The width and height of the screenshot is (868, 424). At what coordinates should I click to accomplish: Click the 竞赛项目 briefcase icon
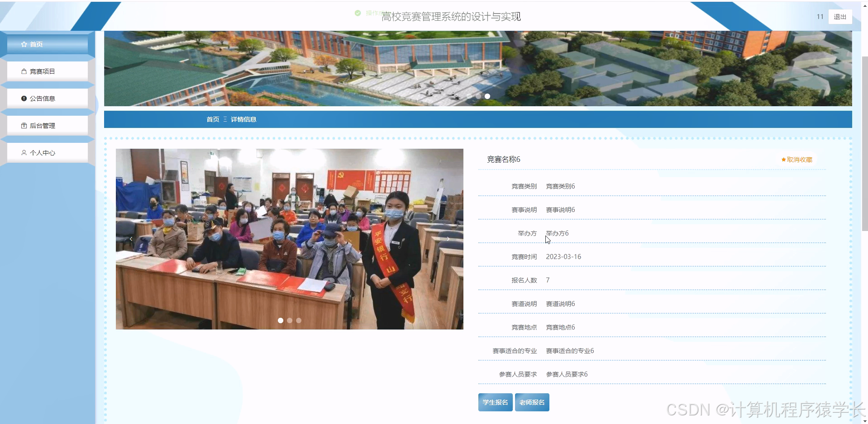tap(24, 71)
